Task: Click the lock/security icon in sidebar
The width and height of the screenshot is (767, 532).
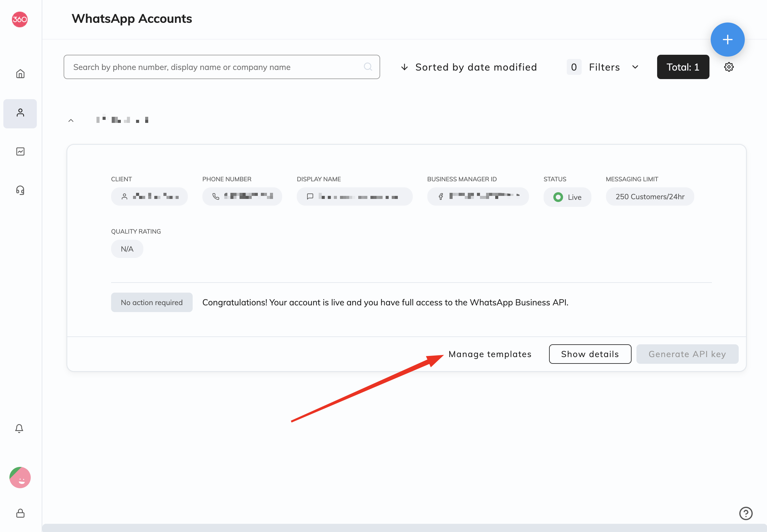Action: tap(20, 513)
